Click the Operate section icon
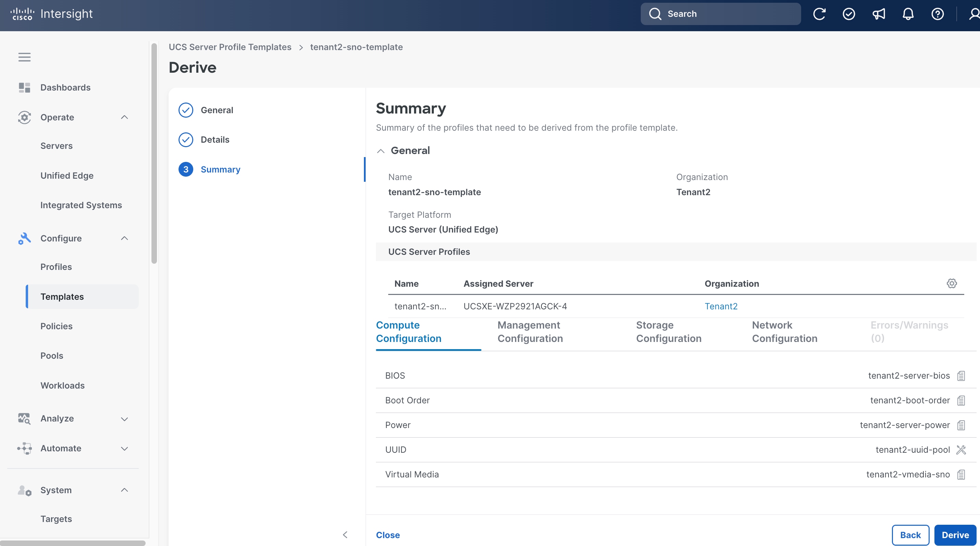Image resolution: width=980 pixels, height=546 pixels. [x=24, y=117]
